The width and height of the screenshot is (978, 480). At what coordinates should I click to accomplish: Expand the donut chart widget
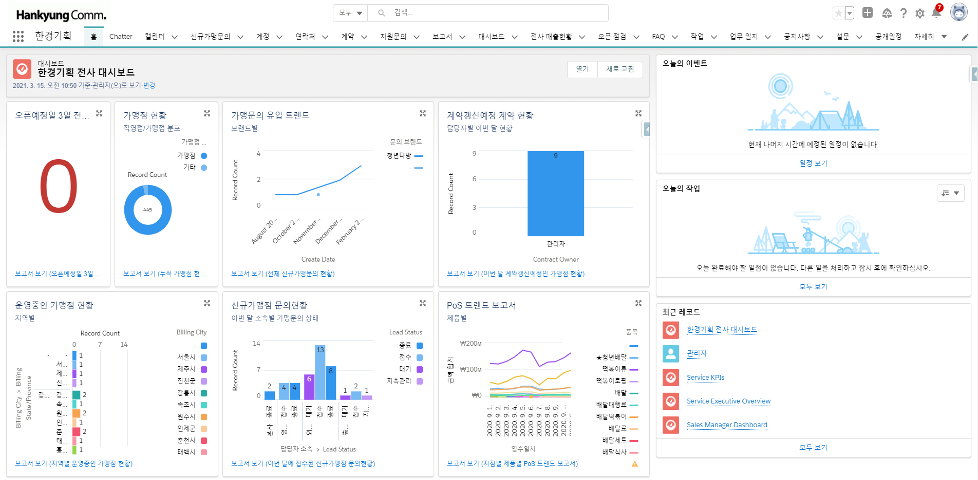click(x=206, y=113)
